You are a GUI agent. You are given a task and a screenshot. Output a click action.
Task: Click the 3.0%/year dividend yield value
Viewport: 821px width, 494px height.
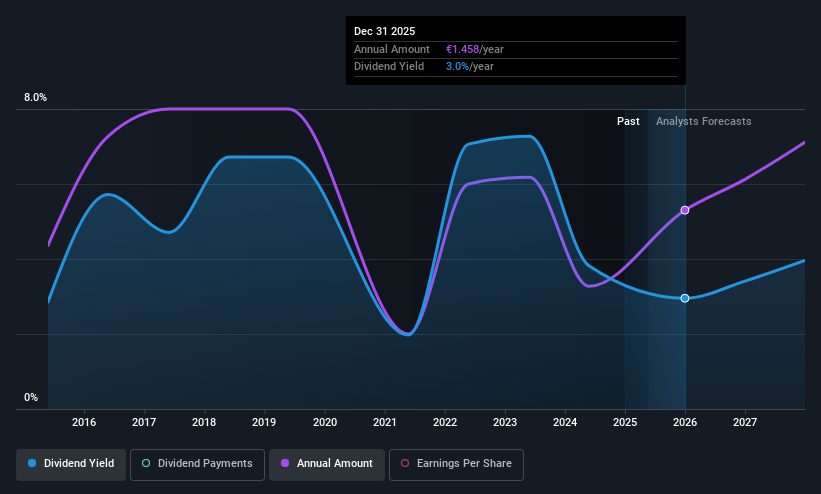pyautogui.click(x=470, y=67)
